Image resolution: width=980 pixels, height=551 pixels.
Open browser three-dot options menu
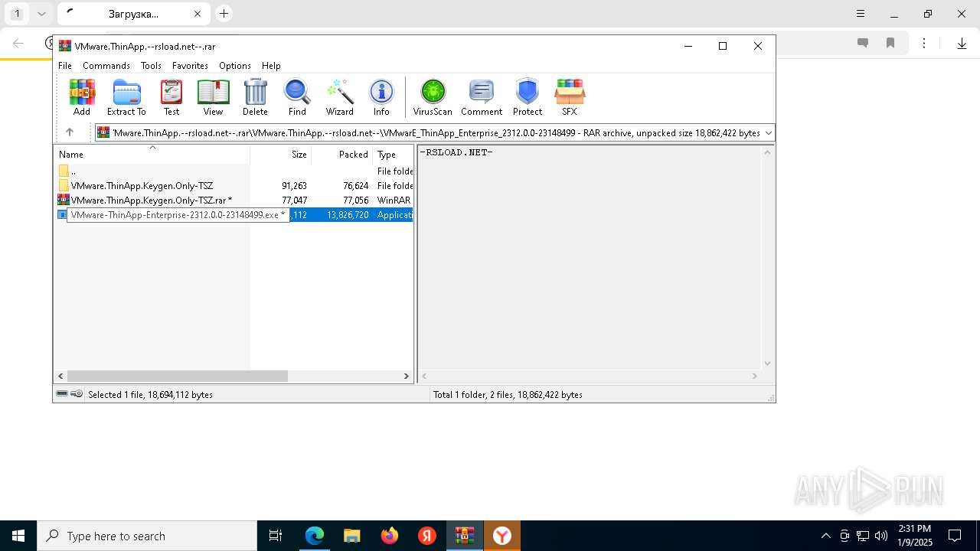click(x=924, y=44)
